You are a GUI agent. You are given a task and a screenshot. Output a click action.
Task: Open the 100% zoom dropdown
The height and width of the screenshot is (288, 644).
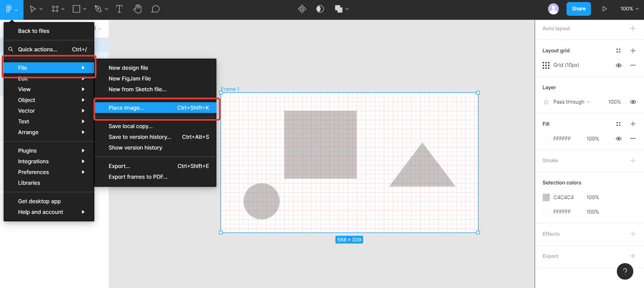629,9
